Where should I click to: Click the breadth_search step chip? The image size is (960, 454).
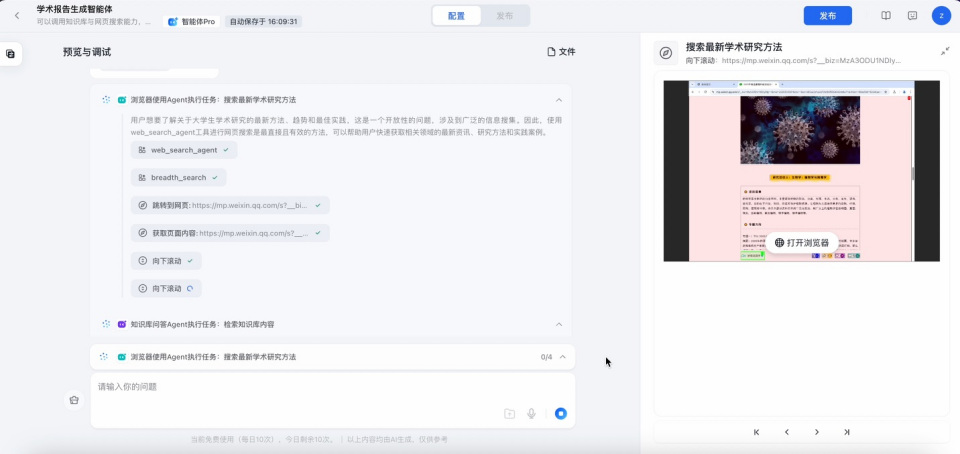(x=179, y=177)
